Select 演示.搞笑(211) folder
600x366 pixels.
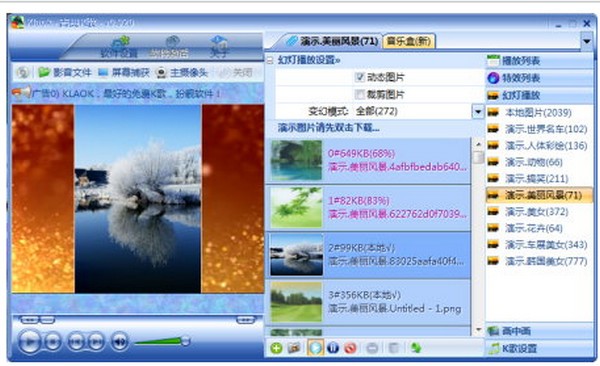538,178
